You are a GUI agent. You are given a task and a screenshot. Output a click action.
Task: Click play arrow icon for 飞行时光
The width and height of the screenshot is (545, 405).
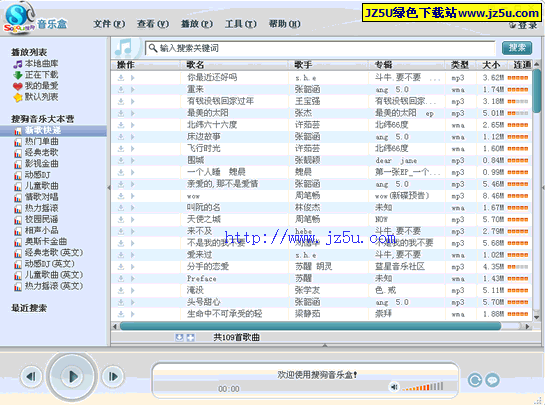tap(132, 149)
